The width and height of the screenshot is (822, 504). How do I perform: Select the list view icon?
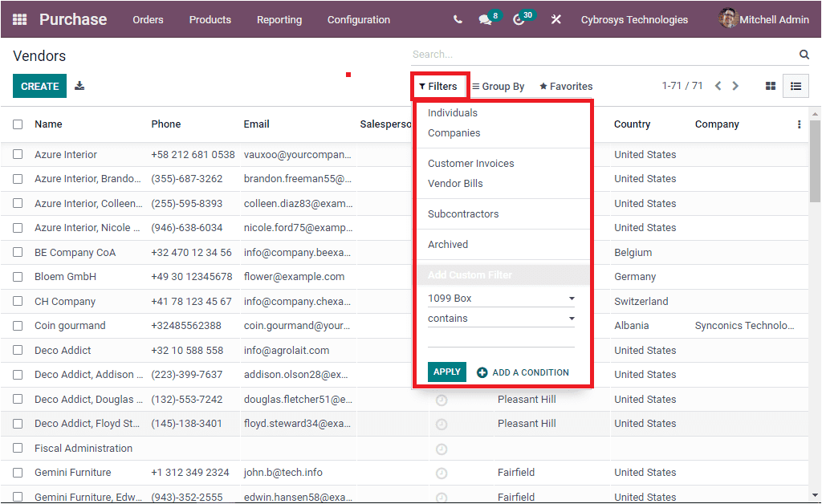point(795,86)
